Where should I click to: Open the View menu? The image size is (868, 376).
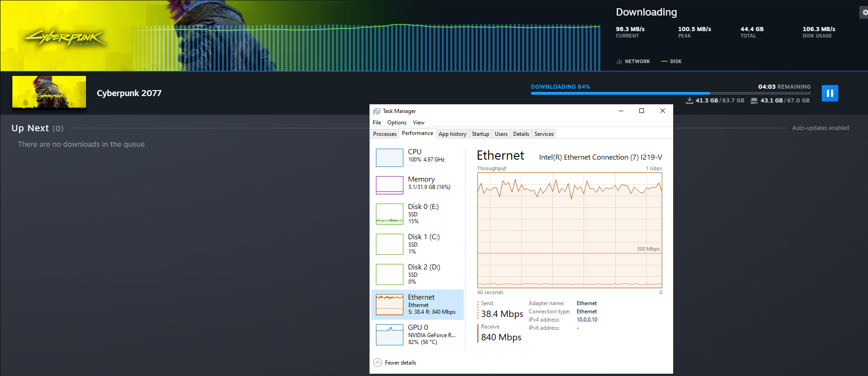[418, 123]
